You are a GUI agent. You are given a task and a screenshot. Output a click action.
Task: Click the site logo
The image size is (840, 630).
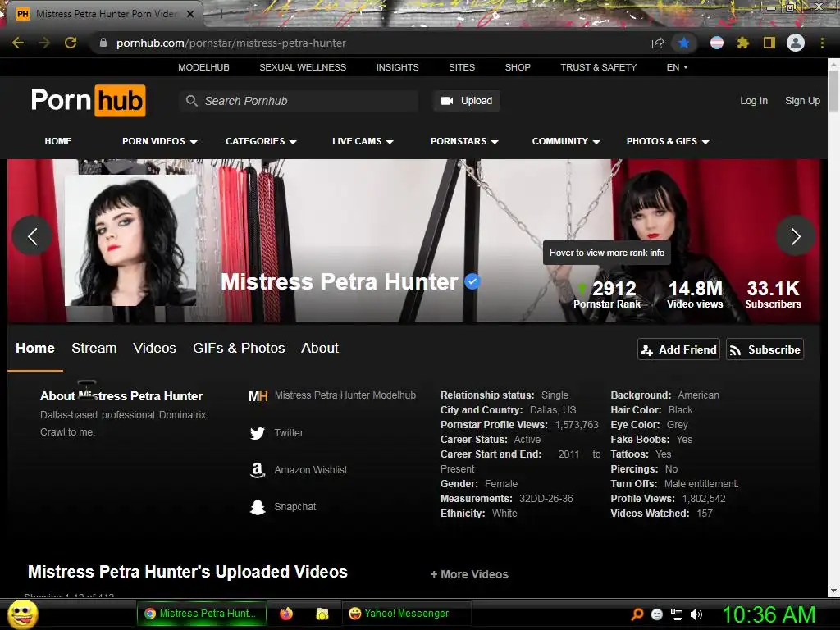89,100
